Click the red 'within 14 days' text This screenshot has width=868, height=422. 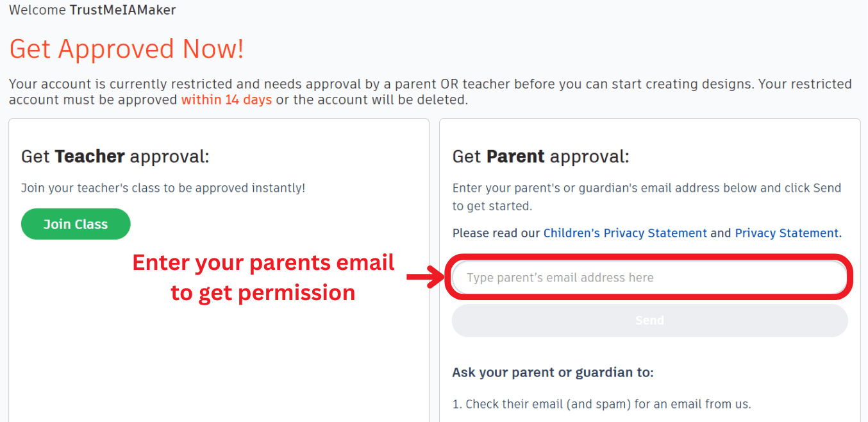click(x=226, y=100)
